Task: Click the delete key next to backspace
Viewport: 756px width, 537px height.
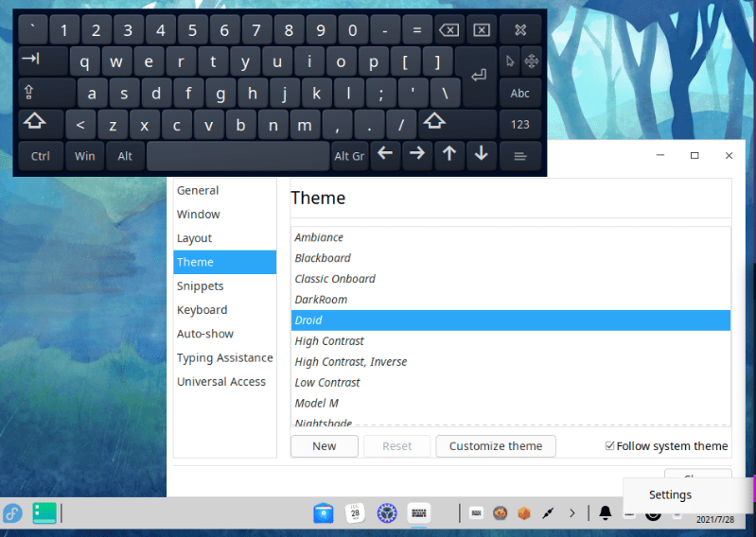Action: point(482,30)
